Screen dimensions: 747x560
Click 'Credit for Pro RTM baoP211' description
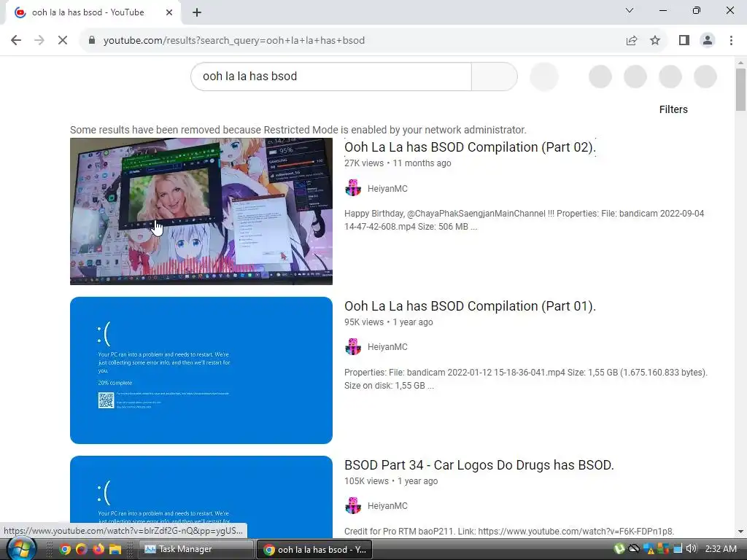point(509,532)
